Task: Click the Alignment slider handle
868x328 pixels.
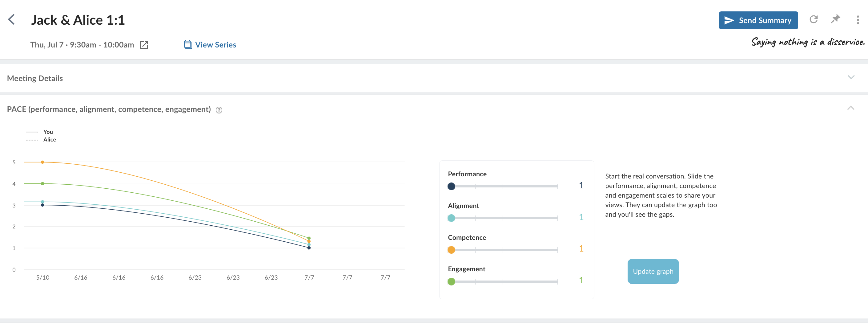Action: coord(451,218)
